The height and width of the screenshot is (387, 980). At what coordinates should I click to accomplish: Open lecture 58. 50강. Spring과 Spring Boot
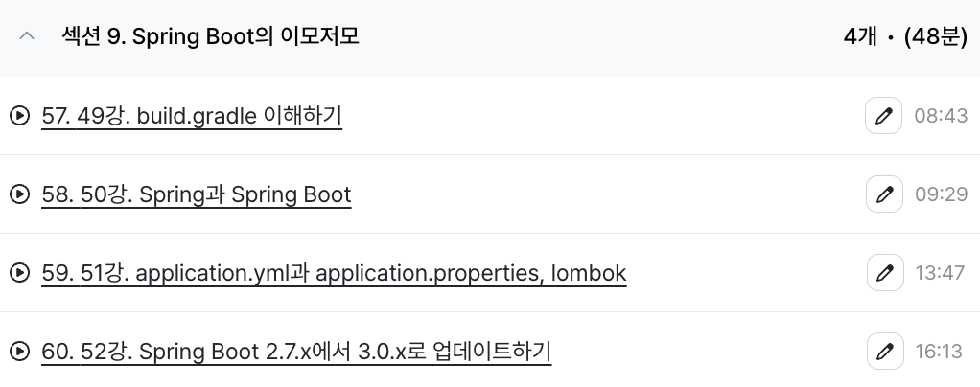coord(197,194)
